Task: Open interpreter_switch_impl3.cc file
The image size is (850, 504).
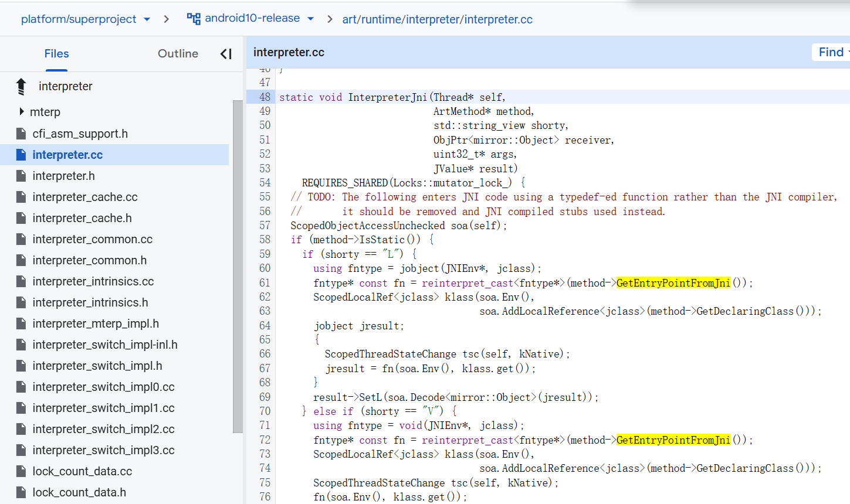Action: (x=103, y=450)
